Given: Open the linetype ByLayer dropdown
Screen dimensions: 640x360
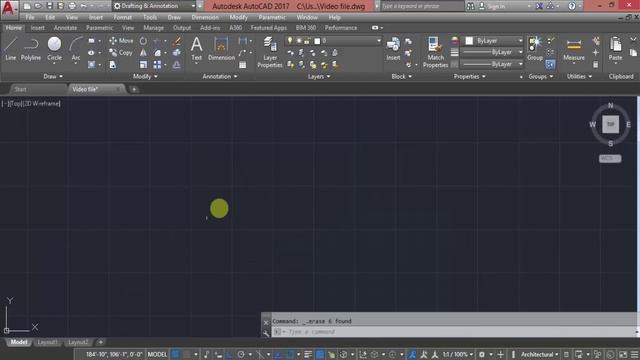Looking at the screenshot, I should click(x=492, y=64).
